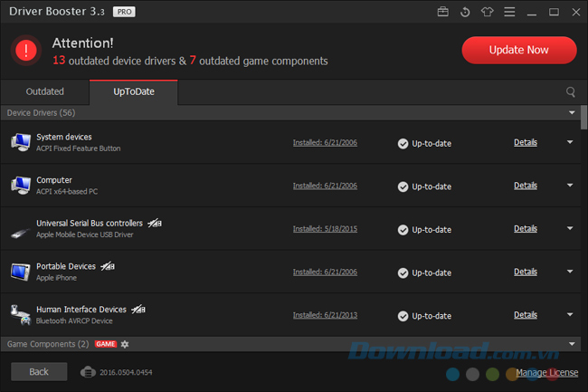
Task: Click Bluetooth AVRCP Device text
Action: coord(74,321)
